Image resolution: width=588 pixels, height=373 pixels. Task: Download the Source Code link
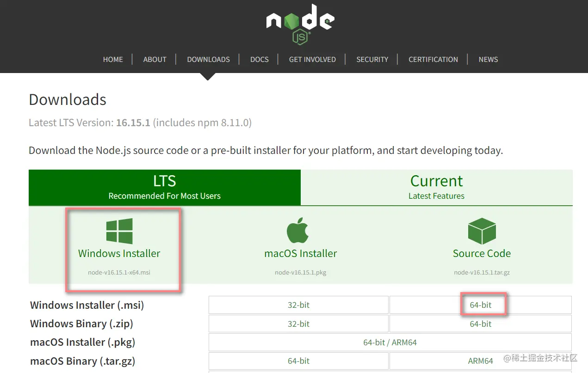482,253
